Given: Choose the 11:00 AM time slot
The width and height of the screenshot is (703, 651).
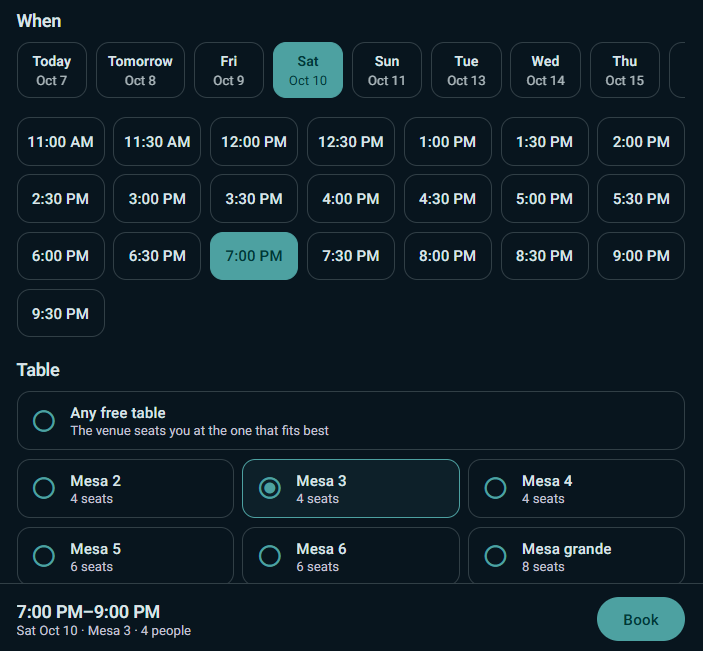Looking at the screenshot, I should tap(61, 142).
